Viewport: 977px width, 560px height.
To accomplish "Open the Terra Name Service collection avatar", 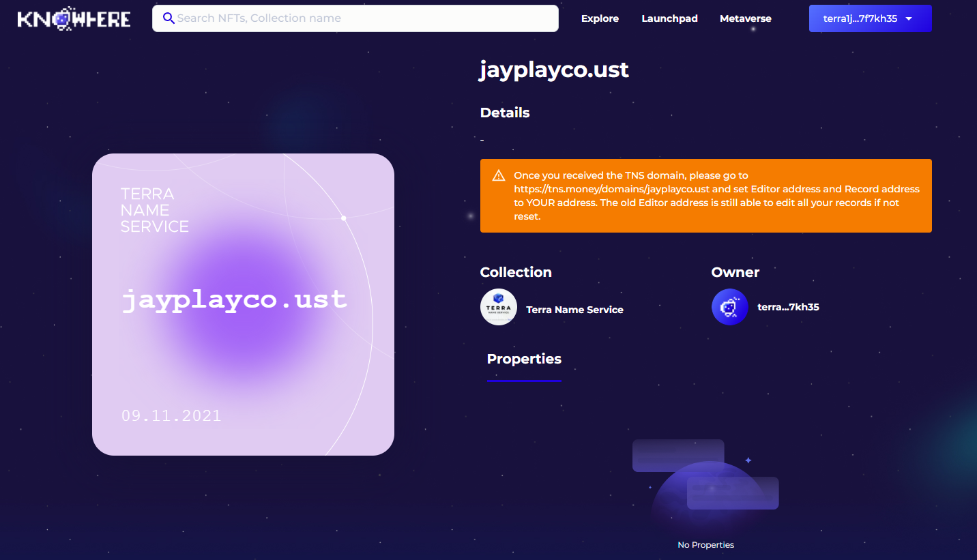I will 499,307.
